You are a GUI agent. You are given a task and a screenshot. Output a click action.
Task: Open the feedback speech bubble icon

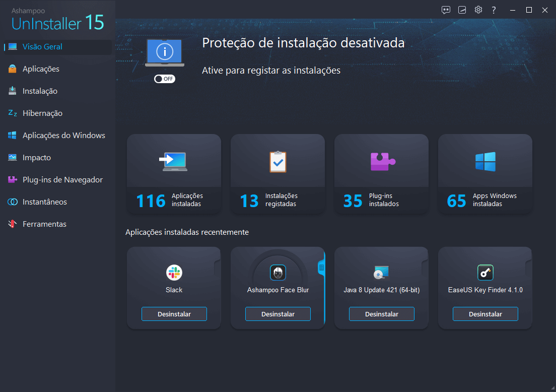pyautogui.click(x=446, y=10)
